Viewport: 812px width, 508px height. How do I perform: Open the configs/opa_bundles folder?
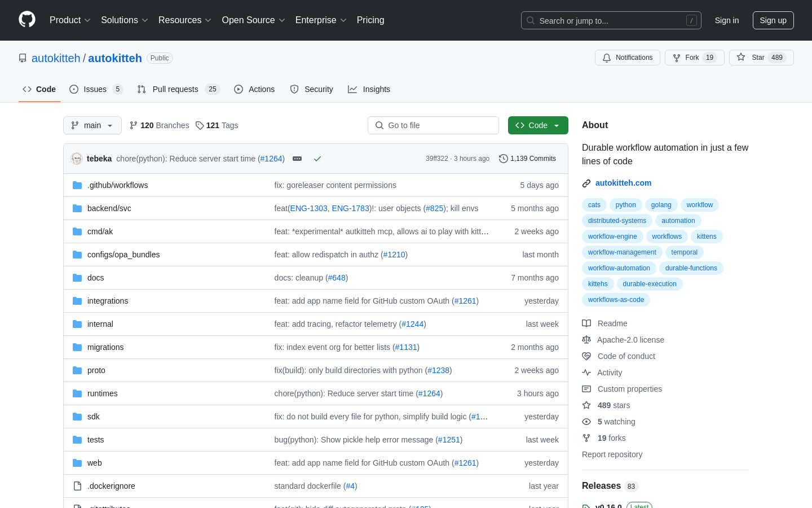tap(123, 255)
